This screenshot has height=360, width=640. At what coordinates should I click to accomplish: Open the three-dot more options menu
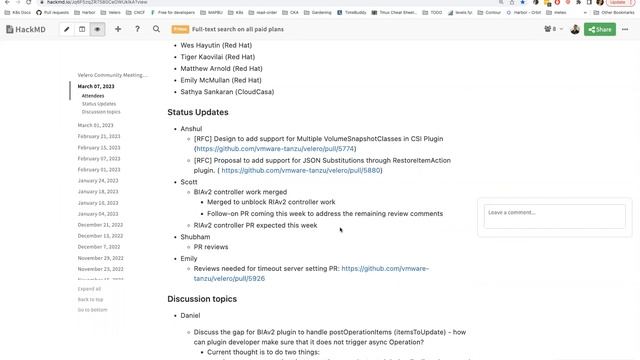625,29
